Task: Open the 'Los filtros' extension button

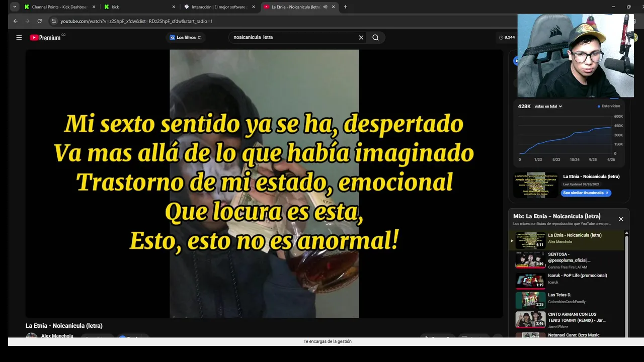Action: [x=186, y=38]
